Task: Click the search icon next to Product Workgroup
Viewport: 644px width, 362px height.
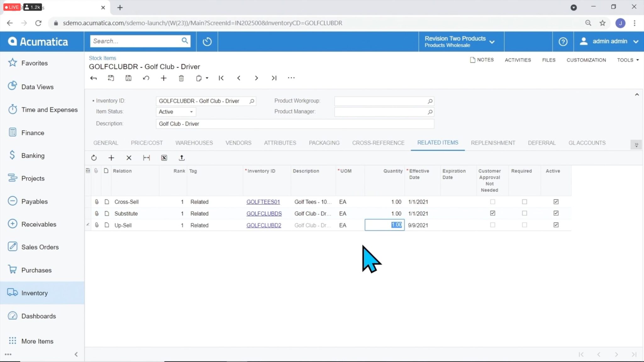Action: (x=430, y=101)
